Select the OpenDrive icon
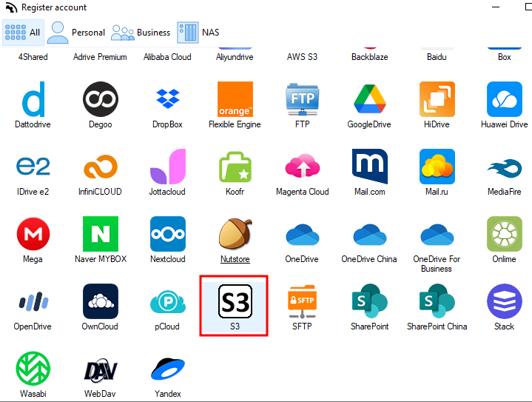The height and width of the screenshot is (402, 532). tap(33, 301)
